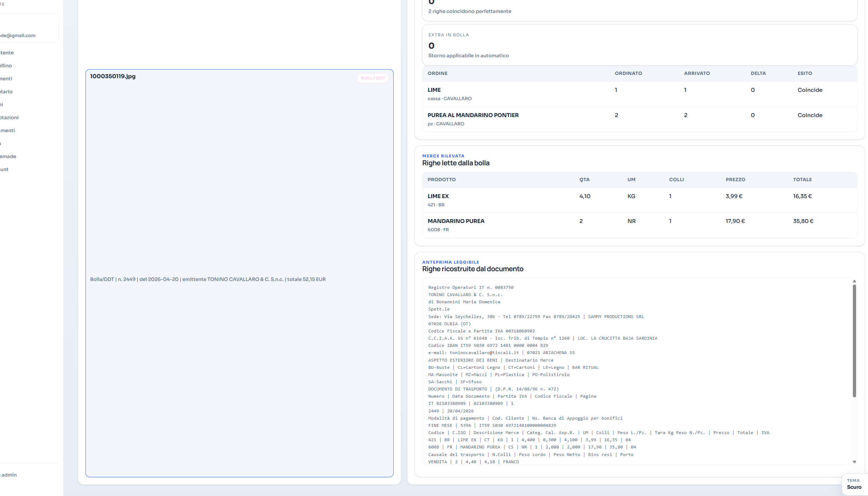The width and height of the screenshot is (868, 496).
Task: Open the sidebar item ending in 'tario'
Action: pyautogui.click(x=6, y=91)
